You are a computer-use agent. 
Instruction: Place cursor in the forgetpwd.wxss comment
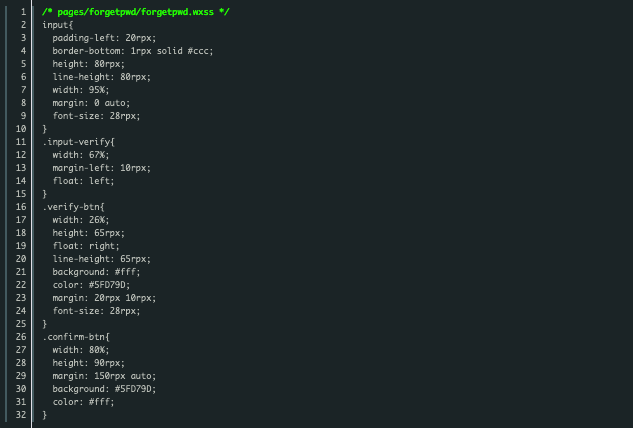pos(136,12)
